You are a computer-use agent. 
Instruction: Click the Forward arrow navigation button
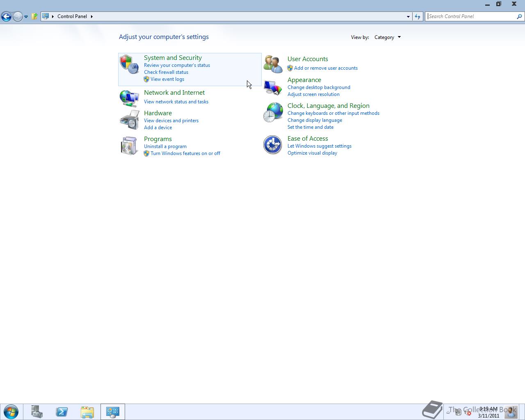click(17, 16)
